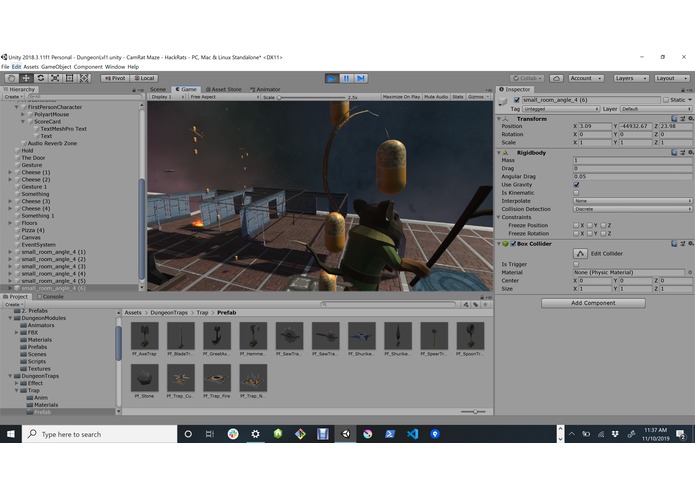
Task: Click Project search by label icon
Action: coord(476,304)
